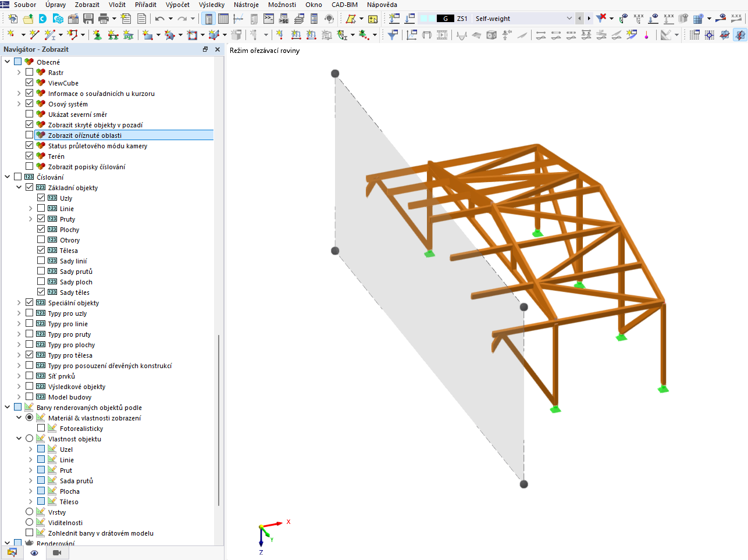Click the black G load category badge
The width and height of the screenshot is (748, 560).
[446, 19]
